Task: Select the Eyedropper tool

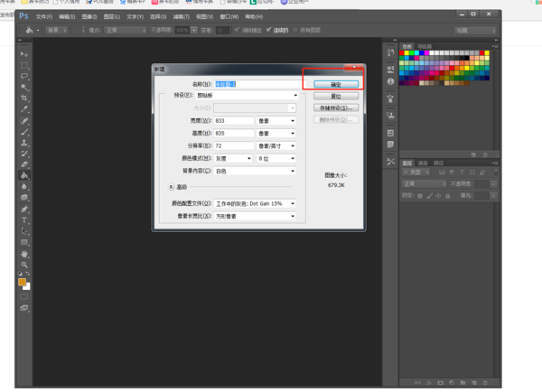Action: (x=24, y=109)
